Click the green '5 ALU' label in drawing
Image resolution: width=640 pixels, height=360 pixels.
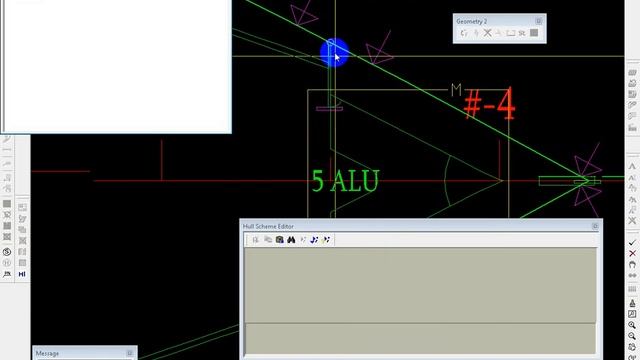[345, 181]
